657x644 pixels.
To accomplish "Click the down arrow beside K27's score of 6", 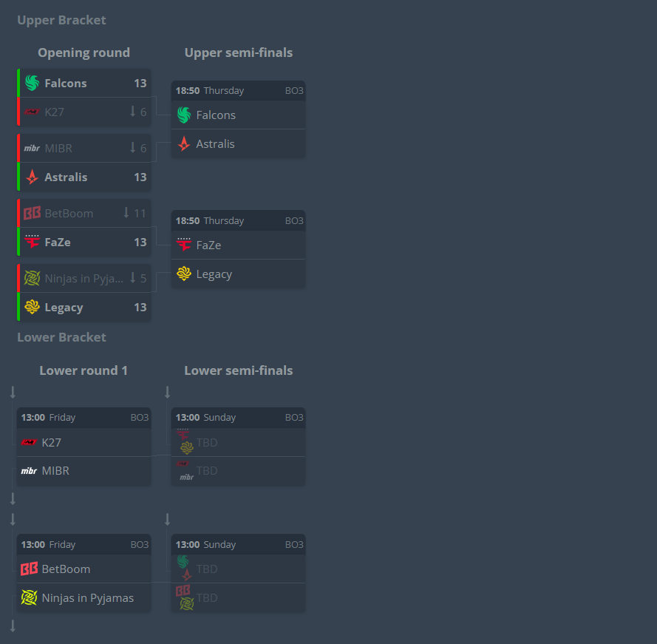I will tap(132, 111).
